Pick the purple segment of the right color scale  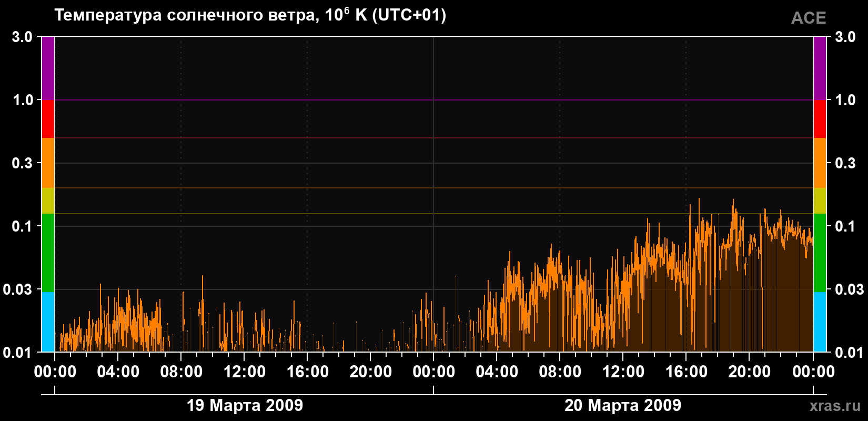pyautogui.click(x=820, y=68)
